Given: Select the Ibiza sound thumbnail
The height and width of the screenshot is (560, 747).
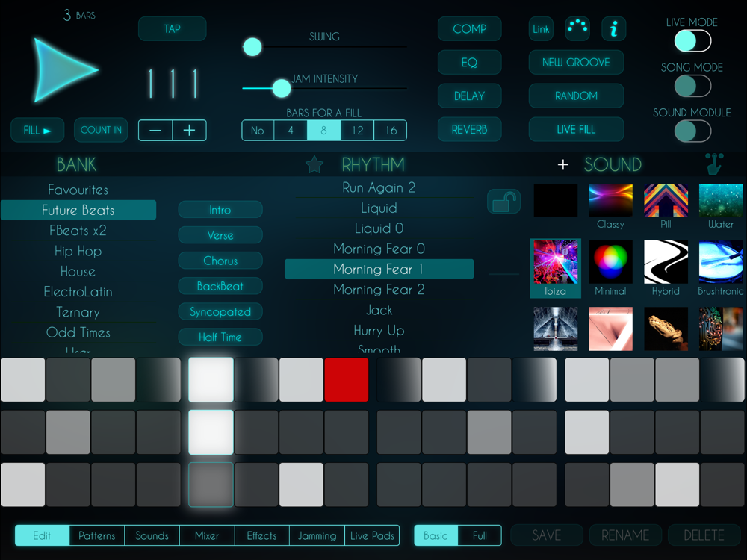Looking at the screenshot, I should pos(555,263).
